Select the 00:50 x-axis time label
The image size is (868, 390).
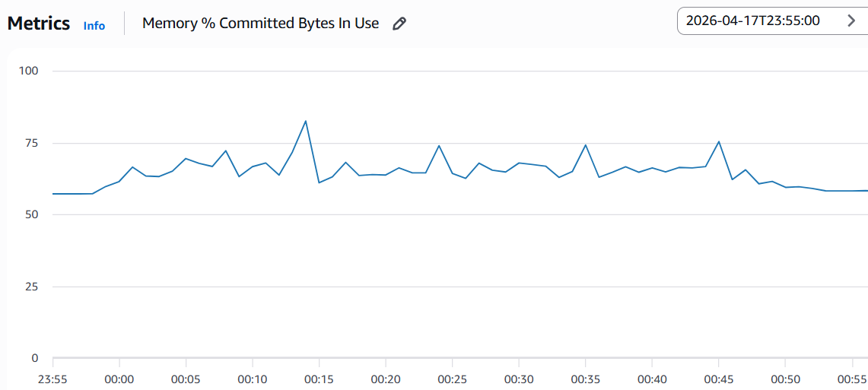785,379
